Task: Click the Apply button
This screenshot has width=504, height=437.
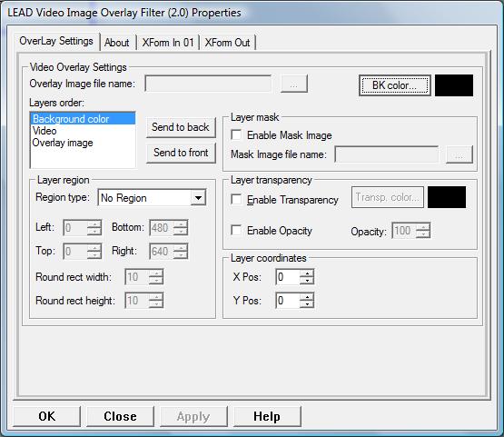Action: [193, 416]
